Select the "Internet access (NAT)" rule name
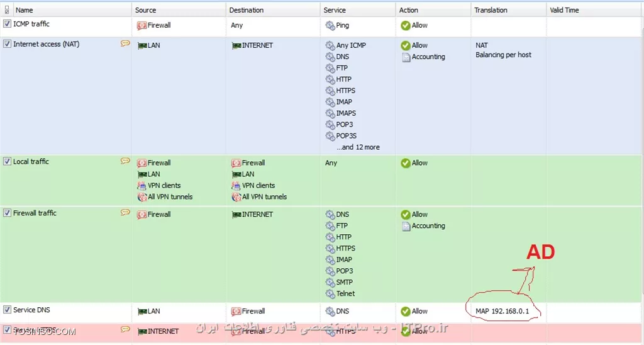This screenshot has width=644, height=345. tap(46, 44)
